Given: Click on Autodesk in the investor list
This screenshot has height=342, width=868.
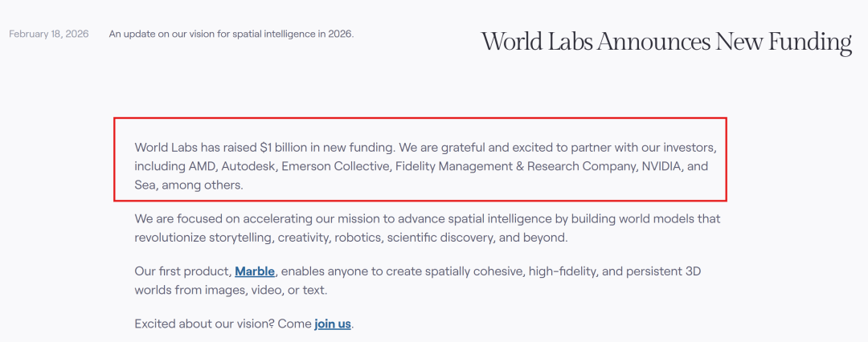Looking at the screenshot, I should (247, 167).
